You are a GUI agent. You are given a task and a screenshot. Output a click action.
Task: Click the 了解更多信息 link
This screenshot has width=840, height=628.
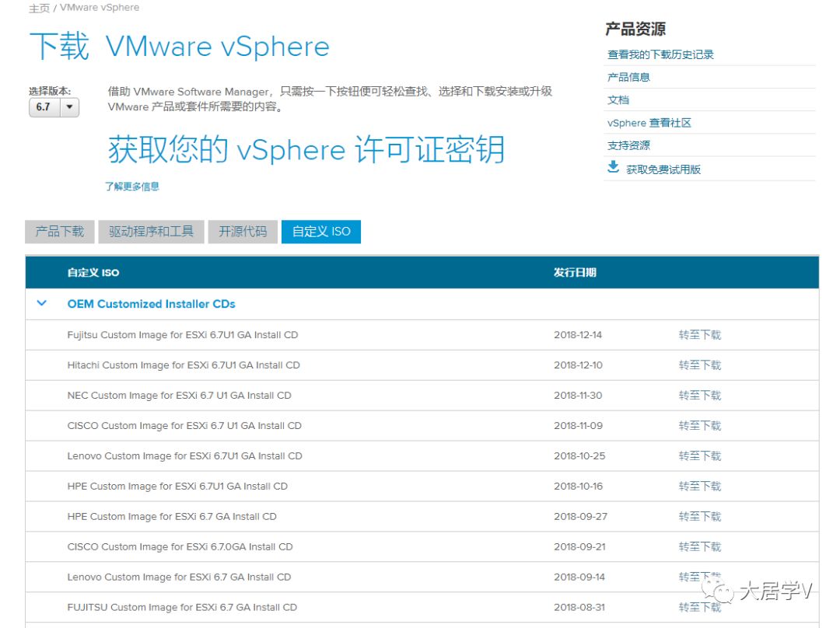pyautogui.click(x=131, y=187)
